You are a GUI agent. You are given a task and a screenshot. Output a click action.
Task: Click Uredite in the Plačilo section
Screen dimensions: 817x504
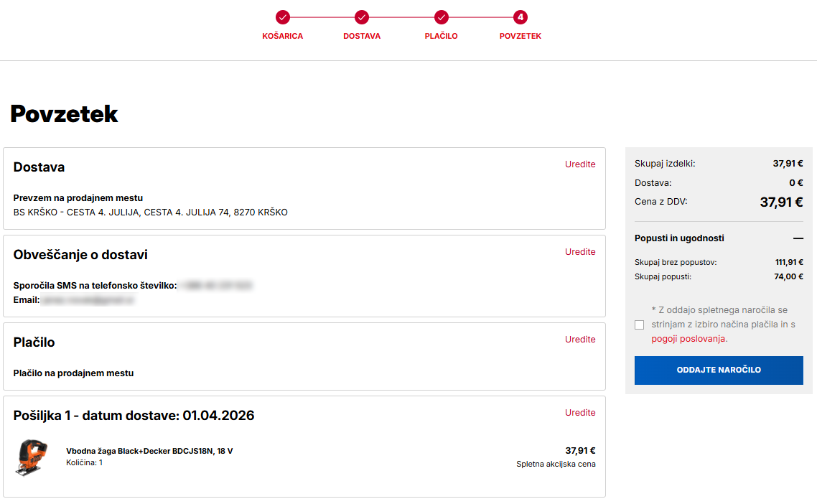click(x=580, y=340)
